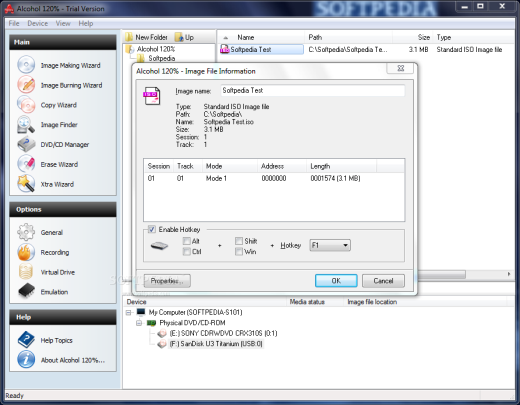This screenshot has width=520, height=405.
Task: Select the SanDisk U3 Titanium drive icon
Action: (162, 344)
